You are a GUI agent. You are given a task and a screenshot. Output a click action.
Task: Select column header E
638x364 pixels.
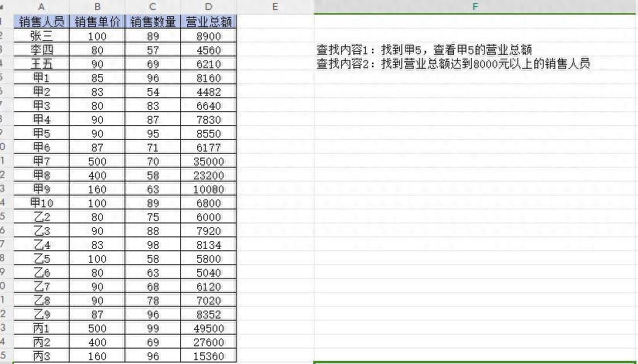[275, 7]
